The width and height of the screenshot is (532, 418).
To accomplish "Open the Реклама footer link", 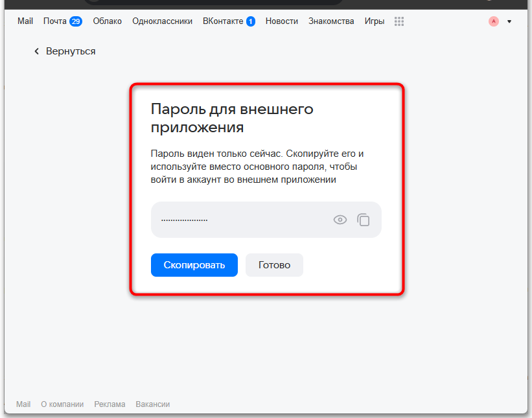I will point(110,404).
